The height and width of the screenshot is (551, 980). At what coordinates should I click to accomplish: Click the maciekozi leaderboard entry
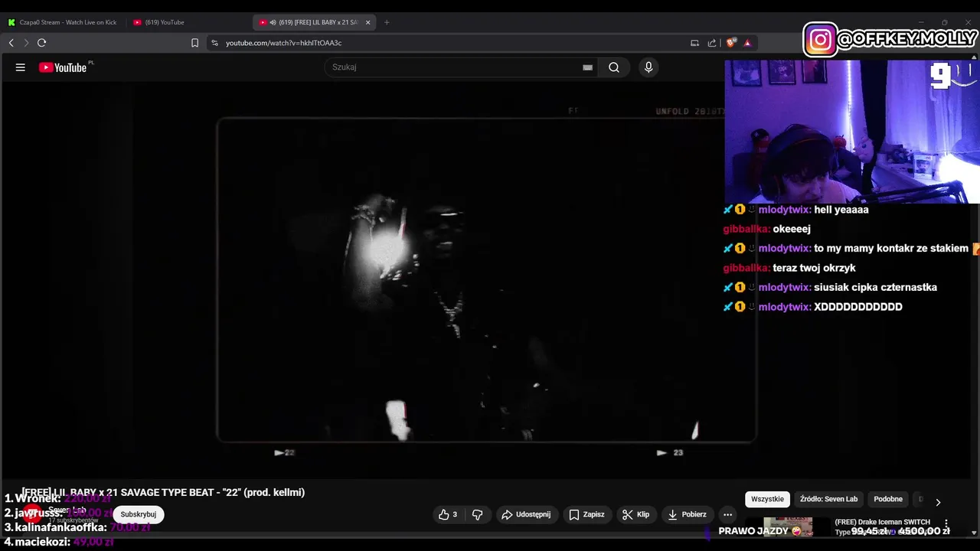point(59,542)
